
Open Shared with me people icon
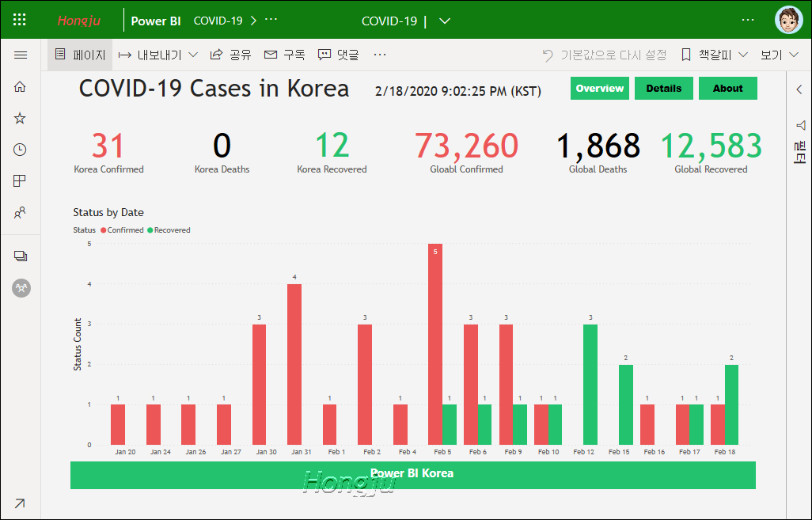[x=20, y=212]
